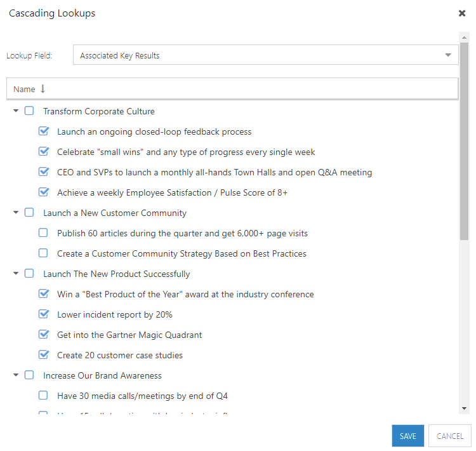Uncheck Achieve a weekly Employee Satisfaction checkbox

coord(43,192)
